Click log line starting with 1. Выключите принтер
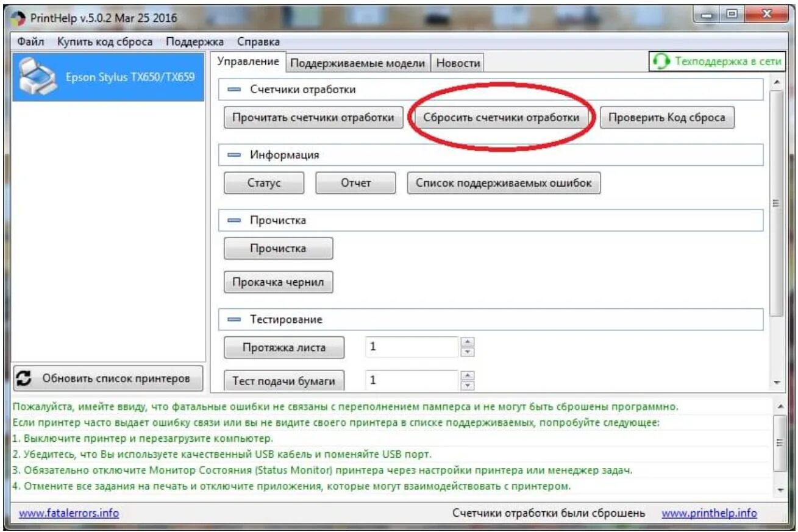This screenshot has height=532, width=798. coord(143,438)
